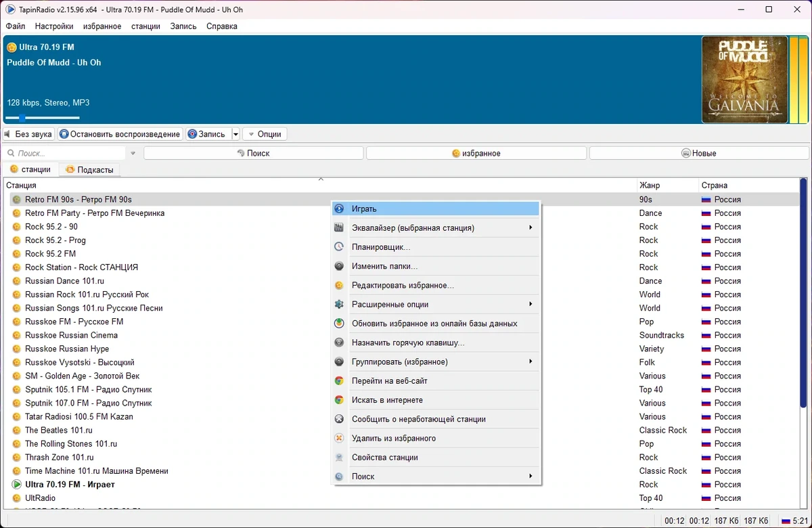Open the станции menu in menu bar
Image resolution: width=812 pixels, height=528 pixels.
(x=145, y=26)
